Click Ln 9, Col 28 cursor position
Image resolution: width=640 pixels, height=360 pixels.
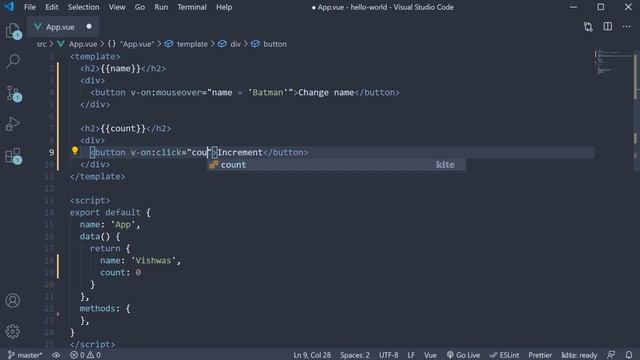(312, 355)
